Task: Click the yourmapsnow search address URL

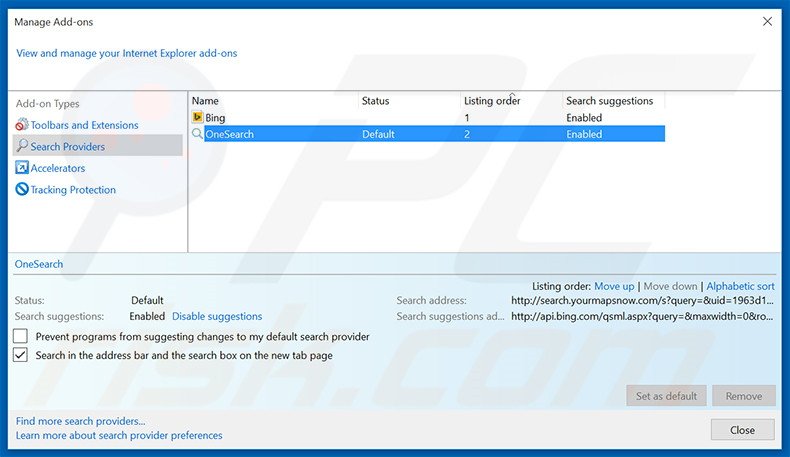Action: [x=642, y=300]
